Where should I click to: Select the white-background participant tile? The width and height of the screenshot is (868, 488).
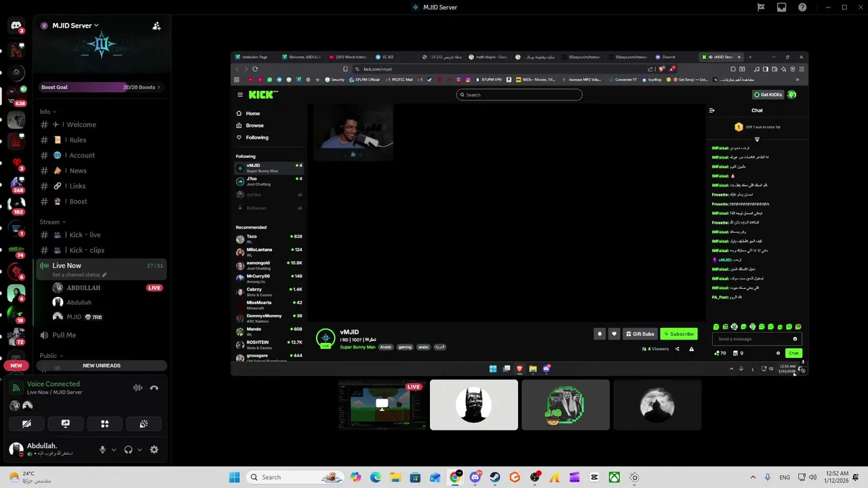[474, 405]
